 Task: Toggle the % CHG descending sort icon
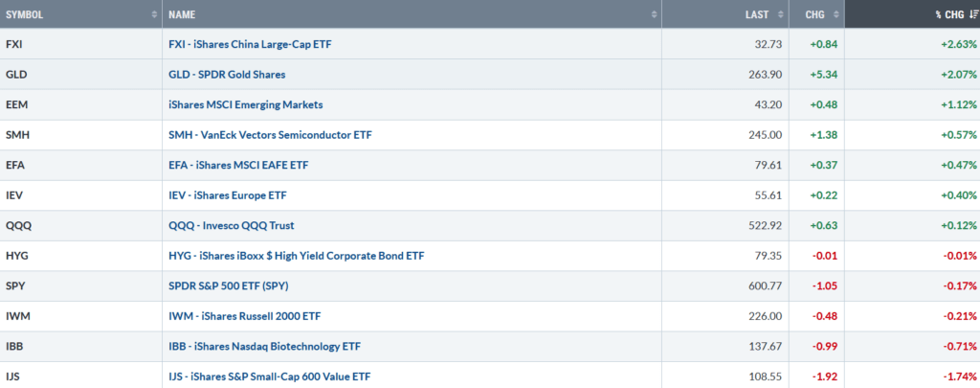(972, 14)
